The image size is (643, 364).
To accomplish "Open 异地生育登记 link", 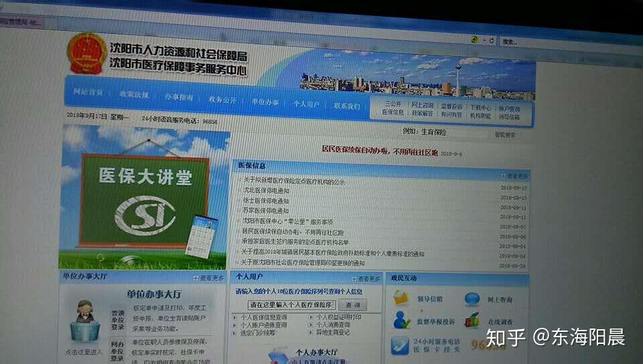I will coord(333,333).
